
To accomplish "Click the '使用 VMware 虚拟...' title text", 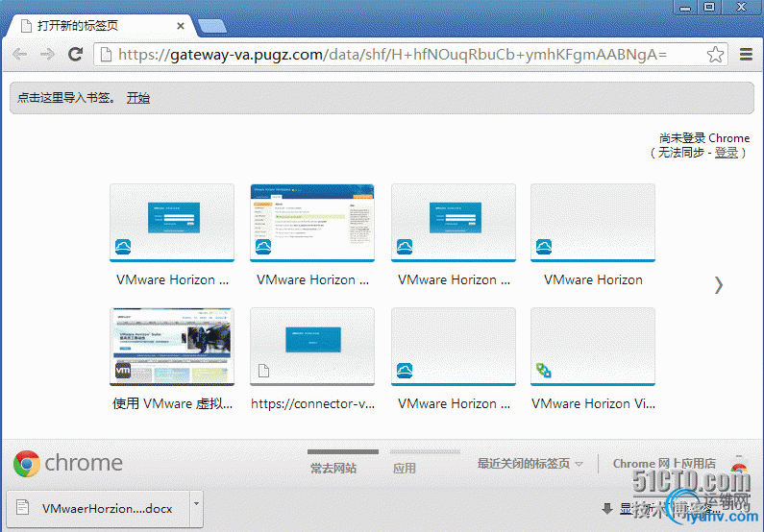I will pos(172,403).
